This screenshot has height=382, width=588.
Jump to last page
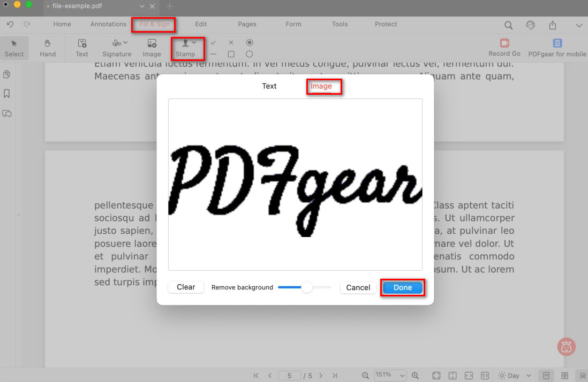pyautogui.click(x=335, y=375)
